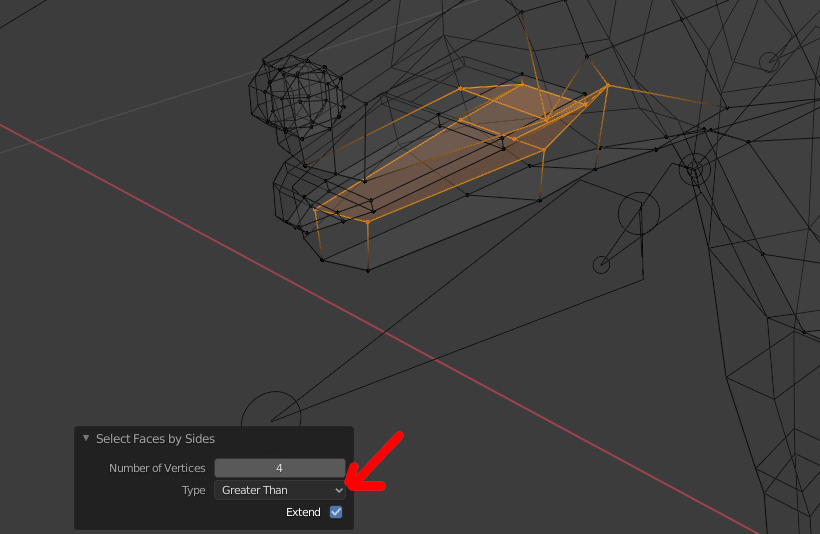Select the bone circle in the upper right corner
Image resolution: width=820 pixels, height=534 pixels.
click(x=769, y=62)
